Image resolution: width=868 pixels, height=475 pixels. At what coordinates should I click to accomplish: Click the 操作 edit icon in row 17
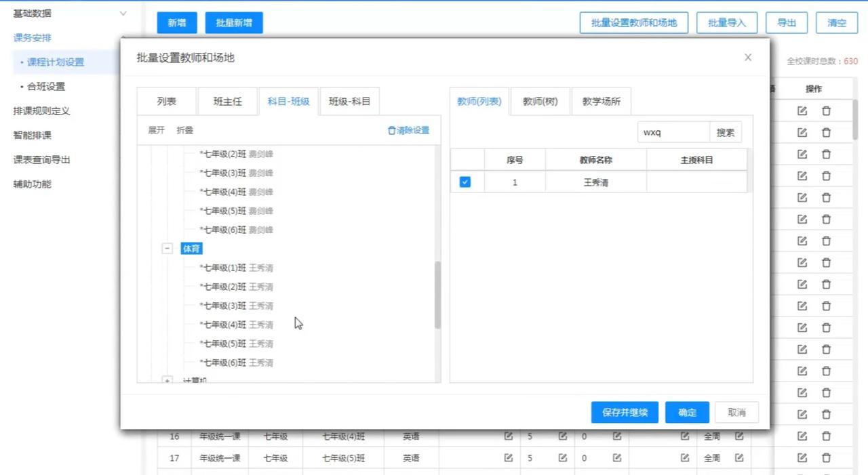tap(802, 457)
